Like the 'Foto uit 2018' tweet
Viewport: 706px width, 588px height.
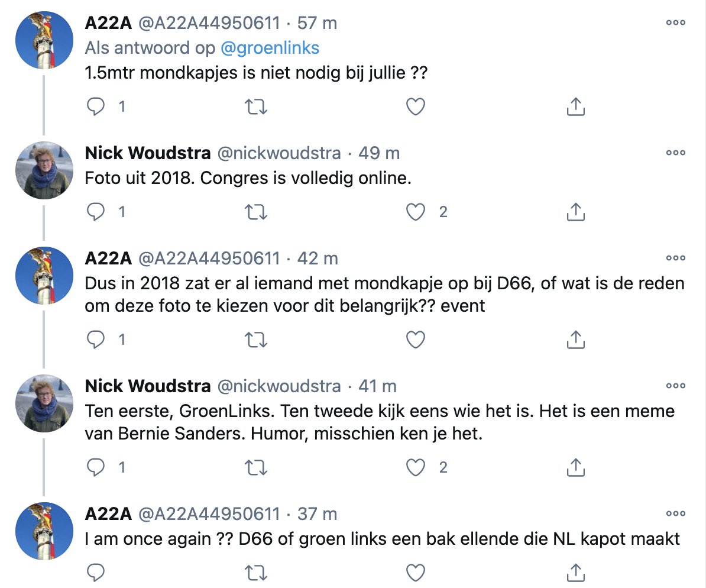point(416,211)
